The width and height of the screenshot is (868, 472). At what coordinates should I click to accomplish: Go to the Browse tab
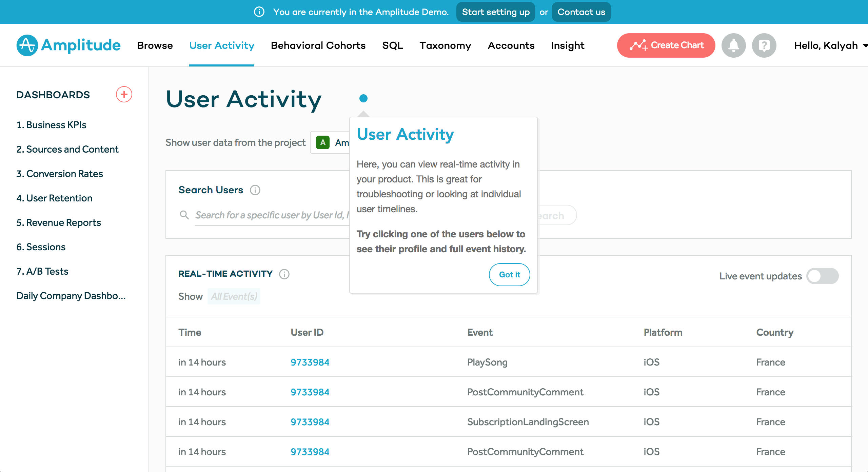(155, 45)
